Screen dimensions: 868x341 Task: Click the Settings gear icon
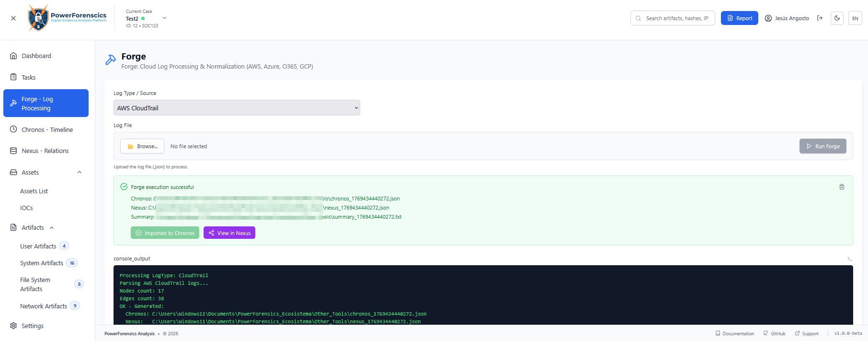point(13,326)
